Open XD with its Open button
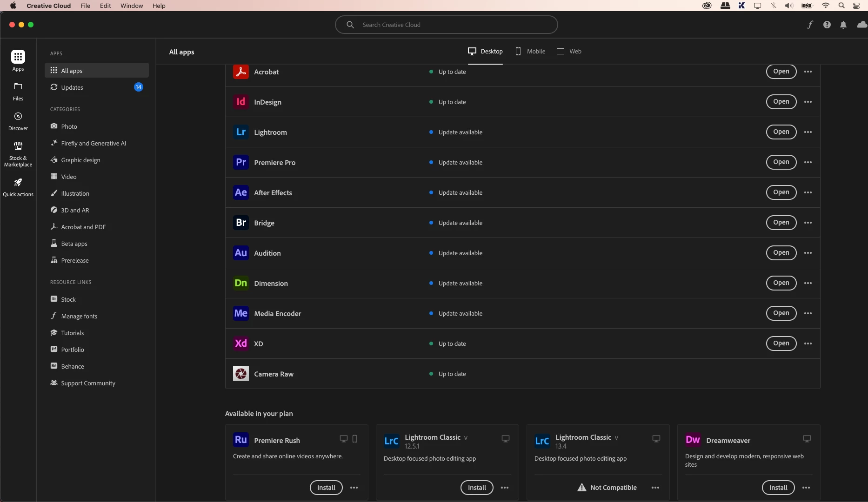This screenshot has height=502, width=868. coord(781,343)
